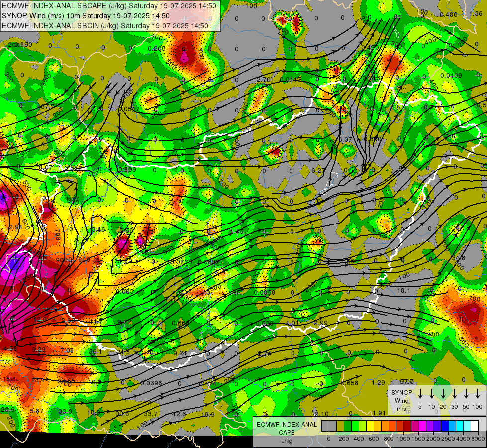487x448 pixels.
Task: Select the bright magenta CAPE legend swatch
Action: (x=422, y=426)
